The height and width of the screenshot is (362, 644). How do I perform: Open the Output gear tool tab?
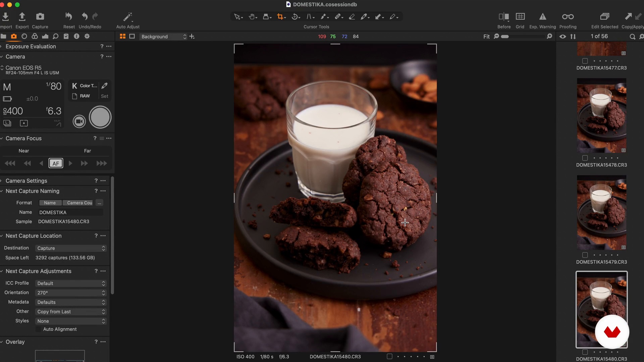point(87,36)
